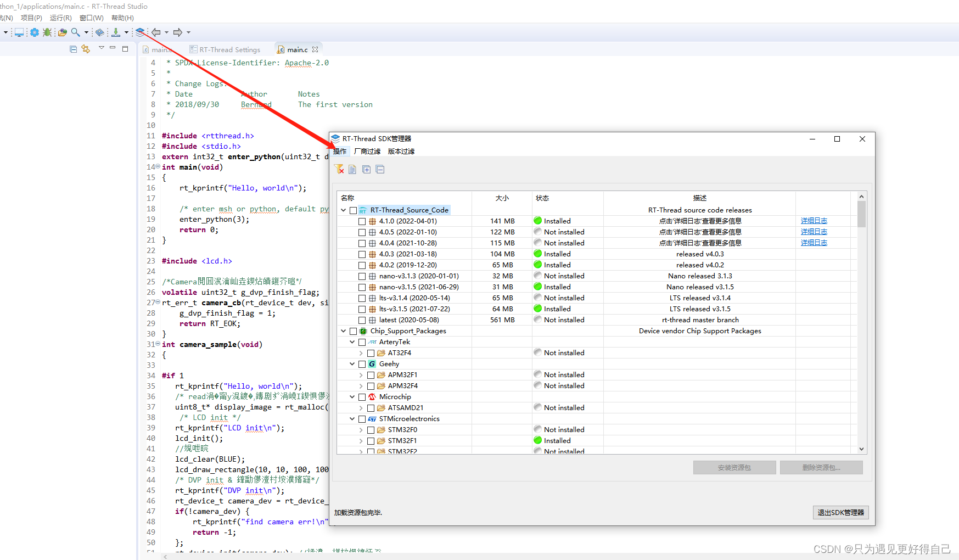Open the 厂商过滤 menu
This screenshot has height=560, width=959.
(367, 151)
